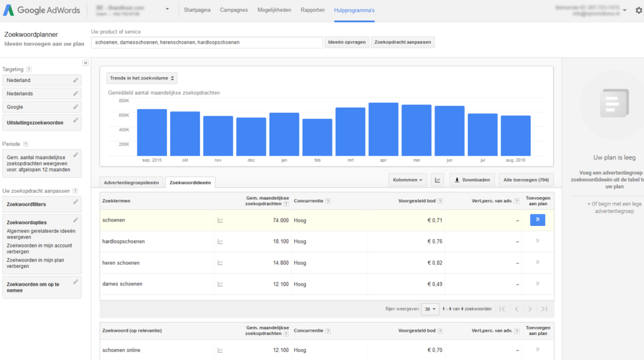Show trend chart for heren schoenen
Screen dimensions: 644x360
click(x=220, y=263)
